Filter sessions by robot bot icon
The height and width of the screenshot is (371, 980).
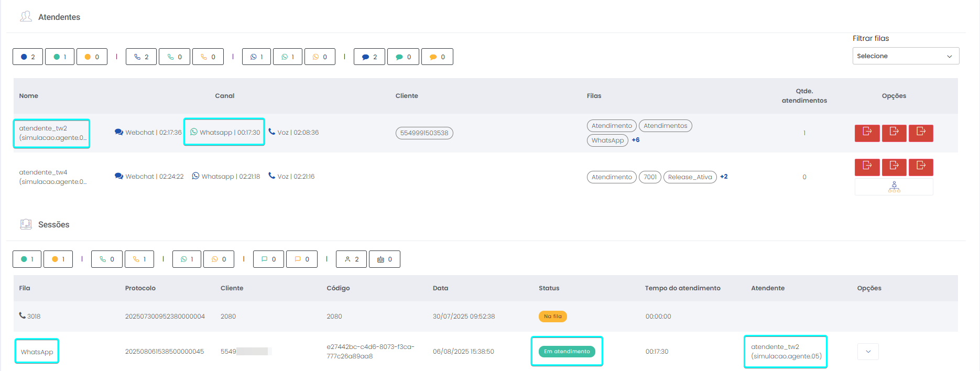pos(384,259)
